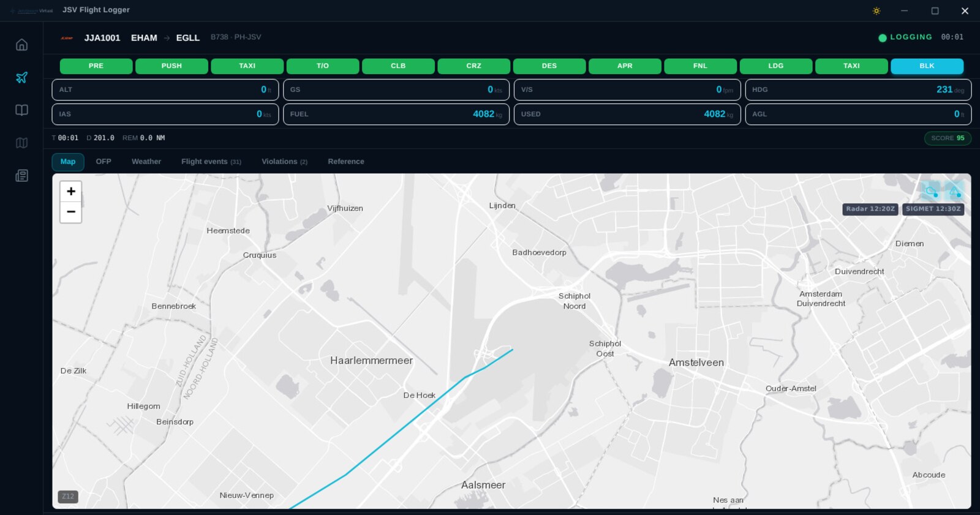Click the HDG 231 heading readout
Viewport: 980px width, 515px height.
tap(858, 90)
